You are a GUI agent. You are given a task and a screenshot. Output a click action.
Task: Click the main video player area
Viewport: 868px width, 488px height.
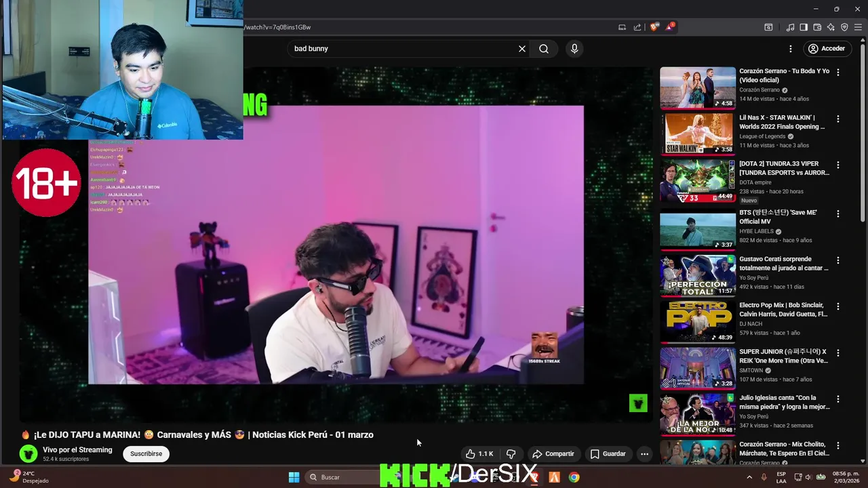[336, 244]
